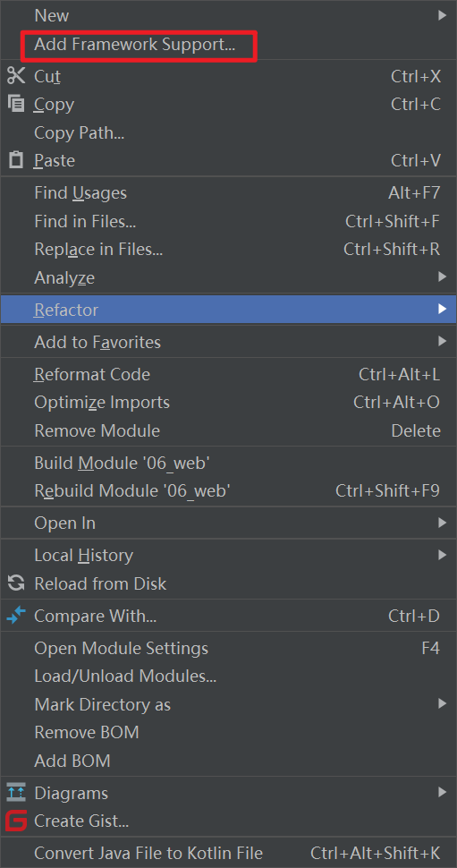Choose Create Gist...
The width and height of the screenshot is (457, 868).
[x=229, y=821]
